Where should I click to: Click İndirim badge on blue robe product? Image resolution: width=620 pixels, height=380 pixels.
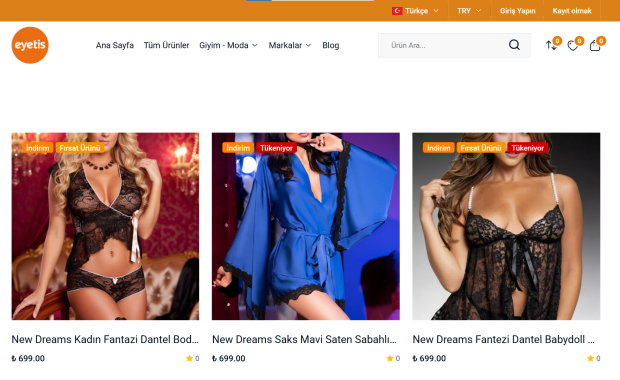tap(238, 148)
